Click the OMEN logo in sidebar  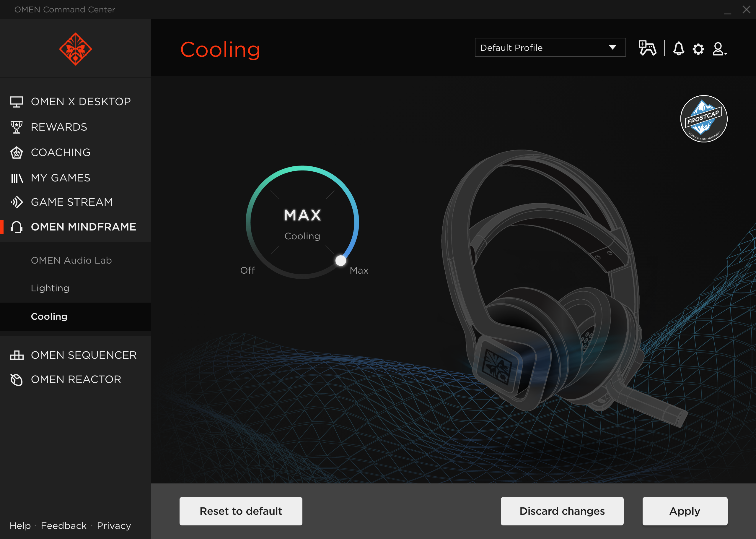pyautogui.click(x=76, y=49)
